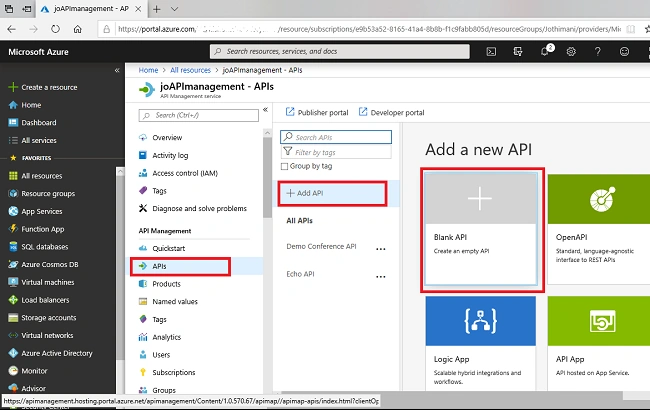Click Home breadcrumb link
650x410 pixels.
(x=148, y=70)
